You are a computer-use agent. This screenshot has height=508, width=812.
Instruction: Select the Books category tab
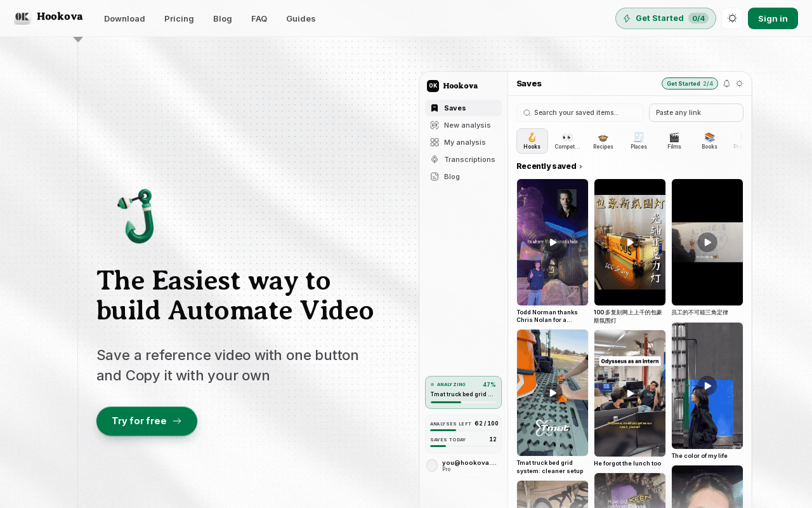click(709, 141)
